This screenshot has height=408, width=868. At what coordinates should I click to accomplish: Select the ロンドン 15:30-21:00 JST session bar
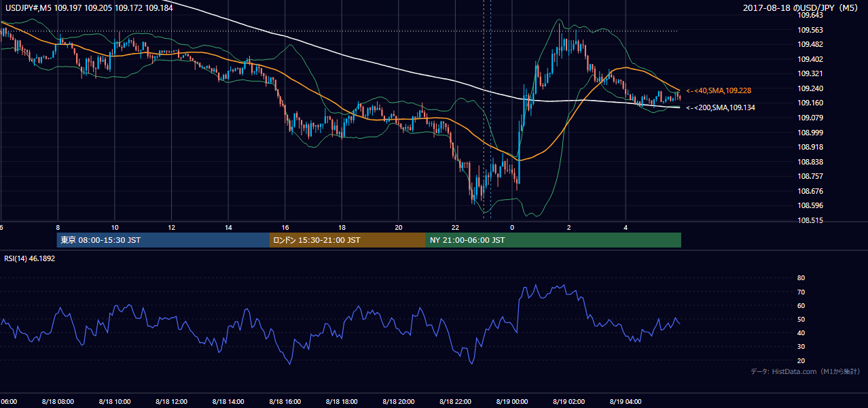348,240
